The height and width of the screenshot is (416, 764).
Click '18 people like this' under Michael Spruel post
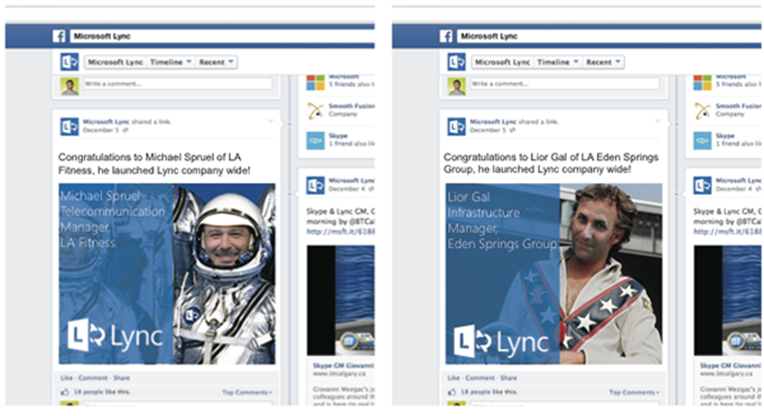(102, 392)
